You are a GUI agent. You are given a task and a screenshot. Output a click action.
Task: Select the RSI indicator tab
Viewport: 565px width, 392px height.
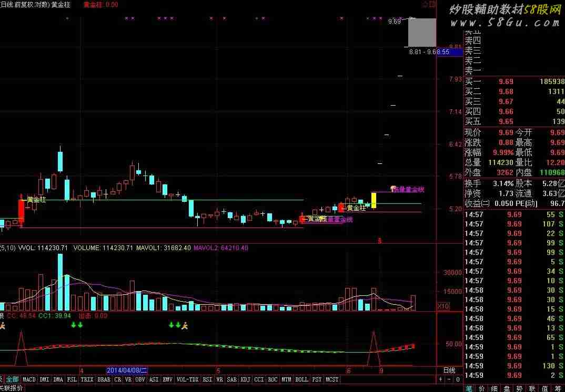[x=208, y=379]
